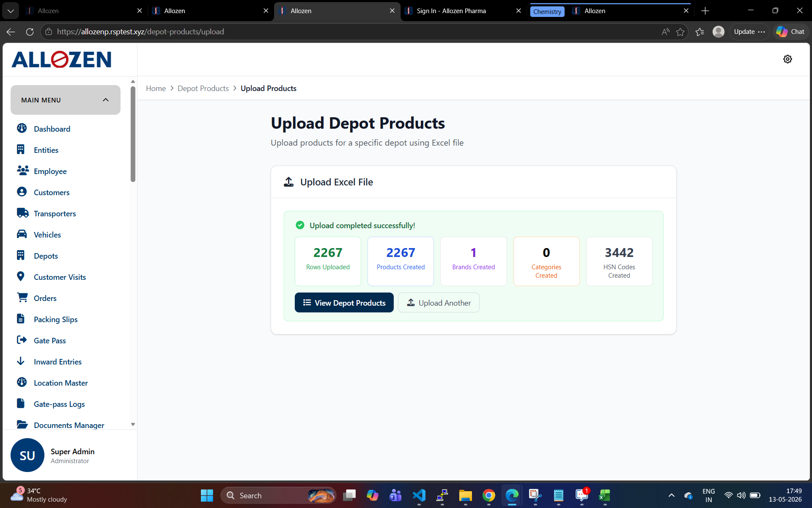Refresh the browser page

click(x=30, y=32)
